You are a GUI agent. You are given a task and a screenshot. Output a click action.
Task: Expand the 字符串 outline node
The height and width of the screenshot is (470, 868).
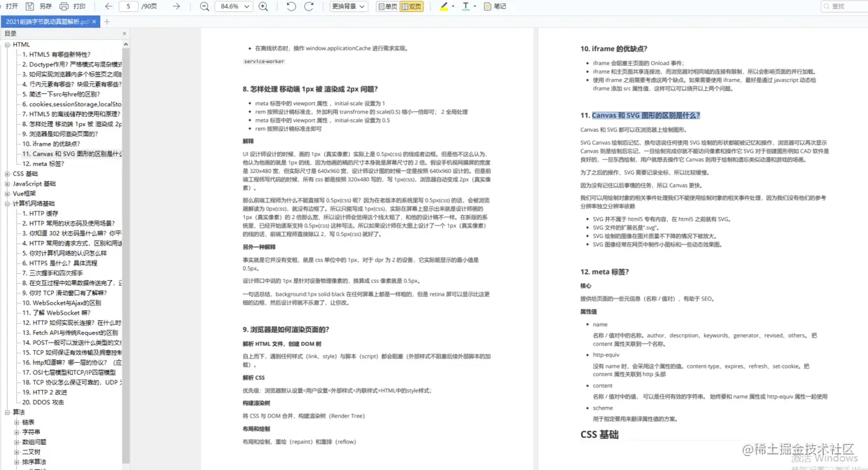17,432
